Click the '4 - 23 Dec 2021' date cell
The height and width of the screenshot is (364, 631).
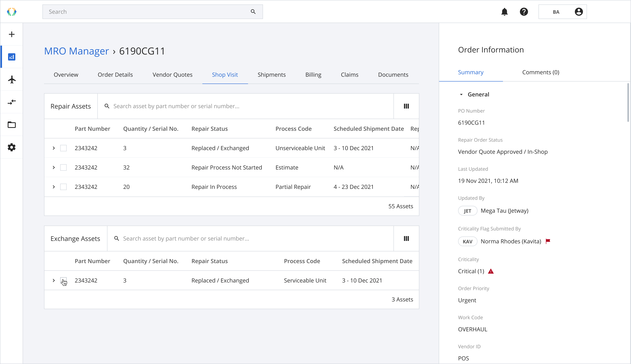tap(353, 187)
